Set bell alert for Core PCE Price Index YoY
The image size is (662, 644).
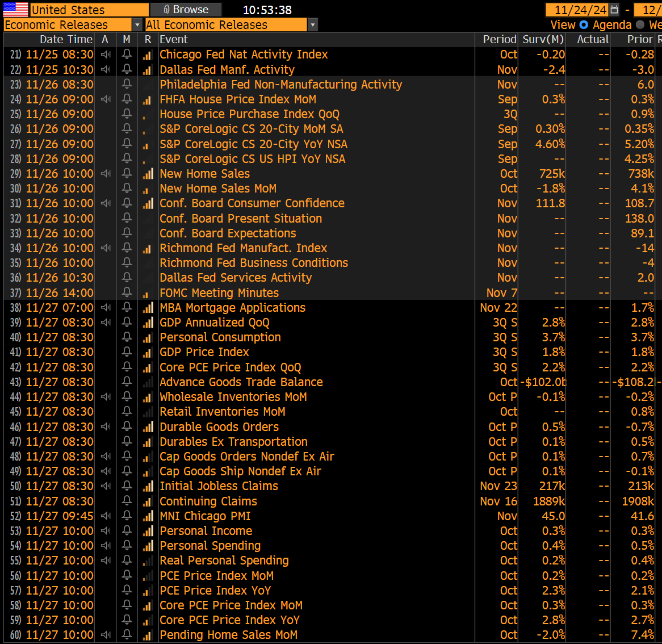[x=127, y=620]
